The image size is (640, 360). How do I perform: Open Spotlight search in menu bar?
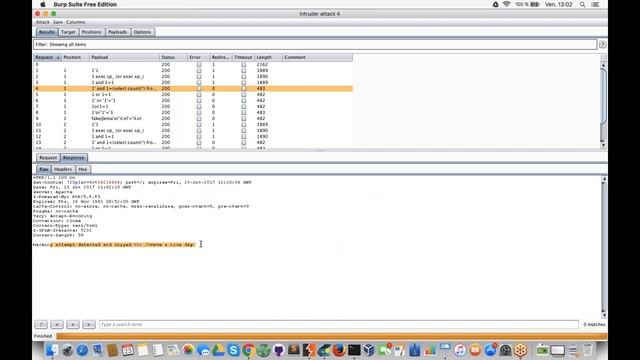tap(582, 4)
